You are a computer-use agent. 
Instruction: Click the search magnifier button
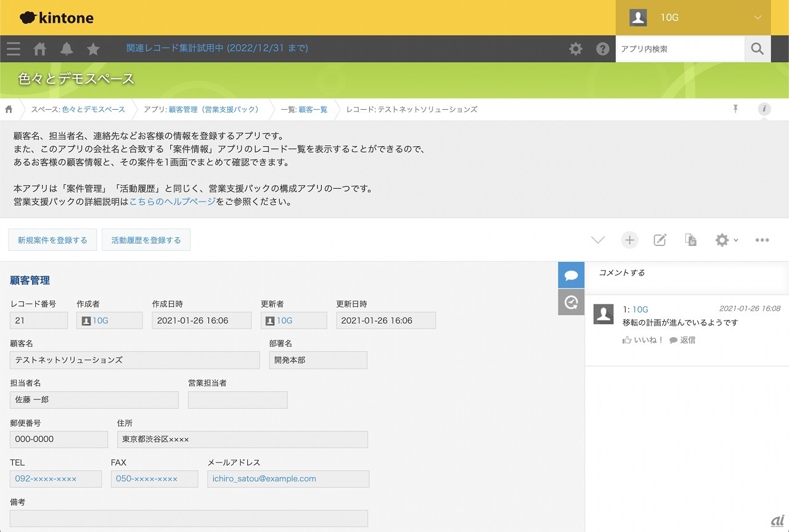pos(758,49)
